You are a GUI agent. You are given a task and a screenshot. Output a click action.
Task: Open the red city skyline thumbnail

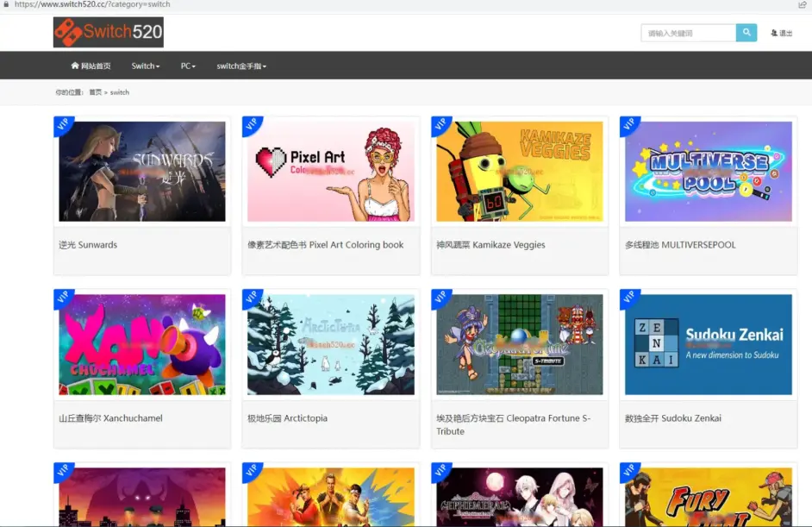tap(142, 498)
